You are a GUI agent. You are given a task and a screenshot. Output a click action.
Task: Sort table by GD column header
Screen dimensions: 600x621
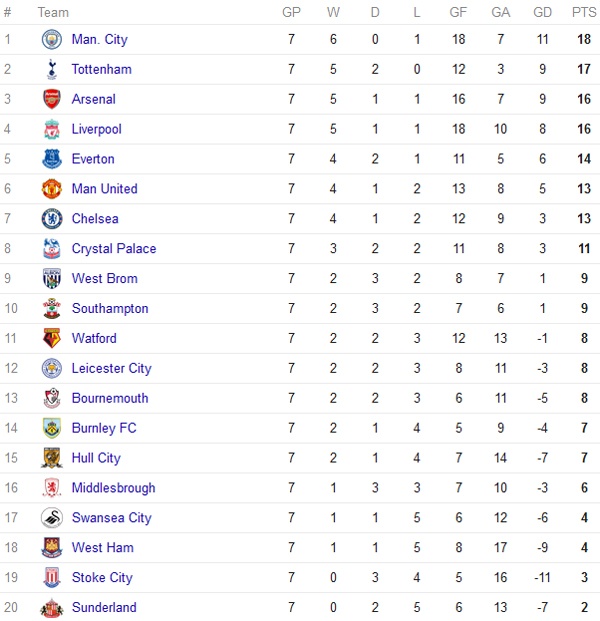coord(543,12)
